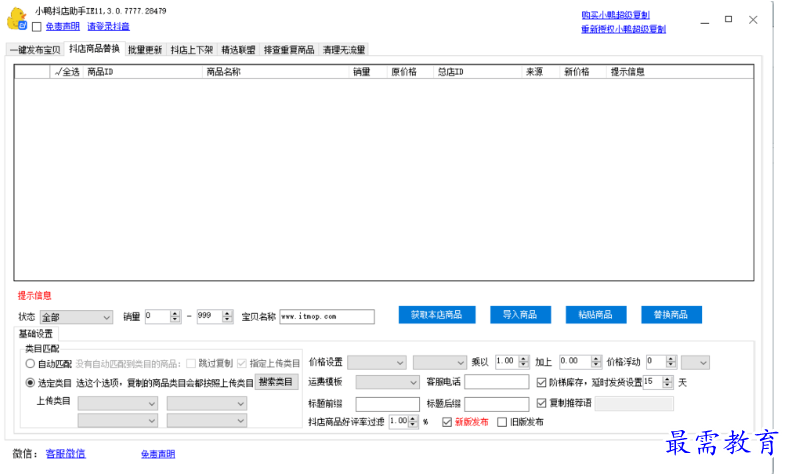The width and height of the screenshot is (787, 474).
Task: Click the 商品名称 column header
Action: (x=276, y=72)
